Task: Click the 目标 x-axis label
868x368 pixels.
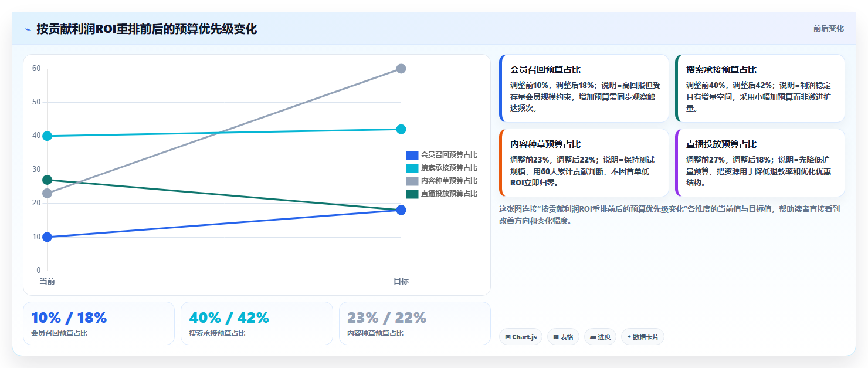Action: coord(401,281)
